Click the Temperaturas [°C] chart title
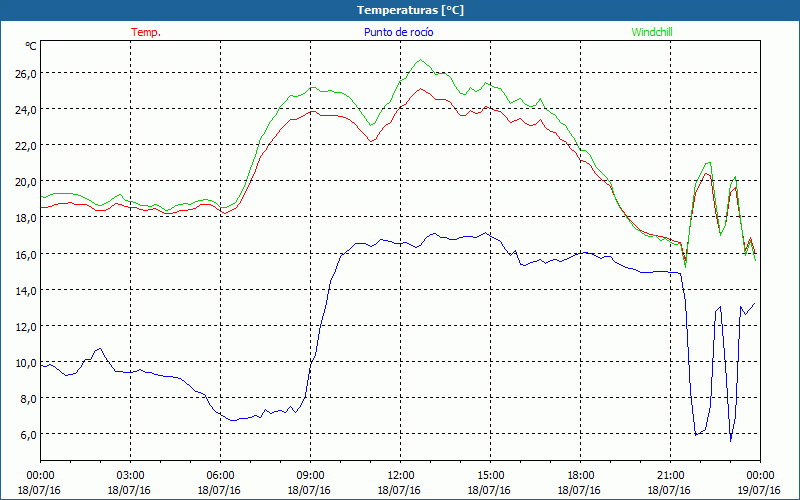800x500 pixels. point(410,10)
